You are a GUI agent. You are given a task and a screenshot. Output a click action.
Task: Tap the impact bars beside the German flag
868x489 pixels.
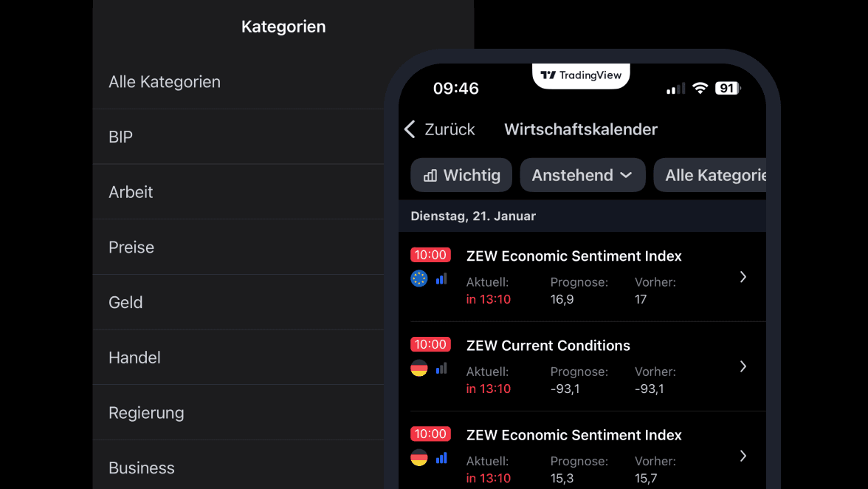pyautogui.click(x=441, y=368)
